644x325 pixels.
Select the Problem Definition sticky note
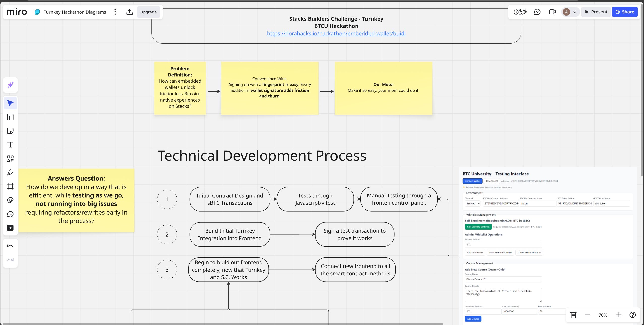(x=180, y=88)
